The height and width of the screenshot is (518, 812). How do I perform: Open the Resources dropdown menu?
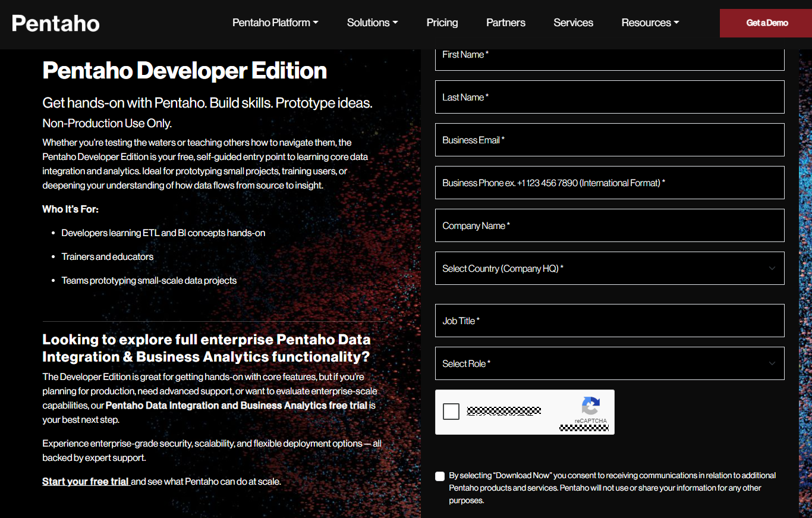click(650, 23)
